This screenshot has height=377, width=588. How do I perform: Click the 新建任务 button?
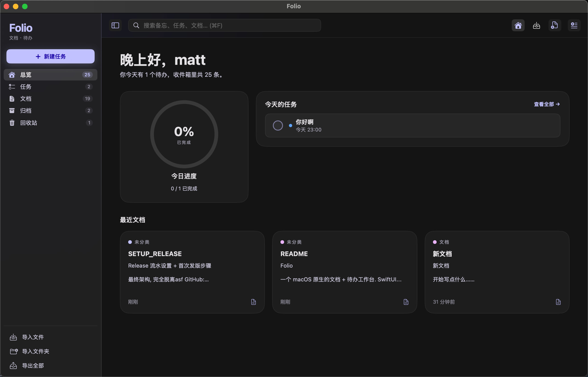[x=50, y=56]
